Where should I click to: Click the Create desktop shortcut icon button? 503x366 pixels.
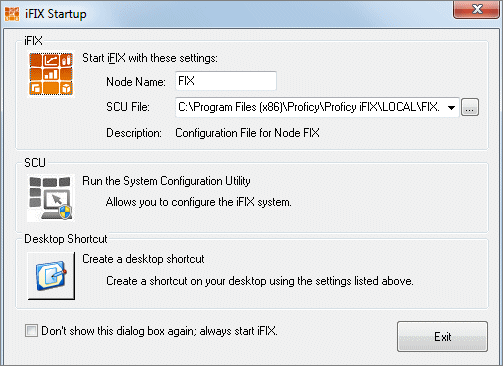51,276
